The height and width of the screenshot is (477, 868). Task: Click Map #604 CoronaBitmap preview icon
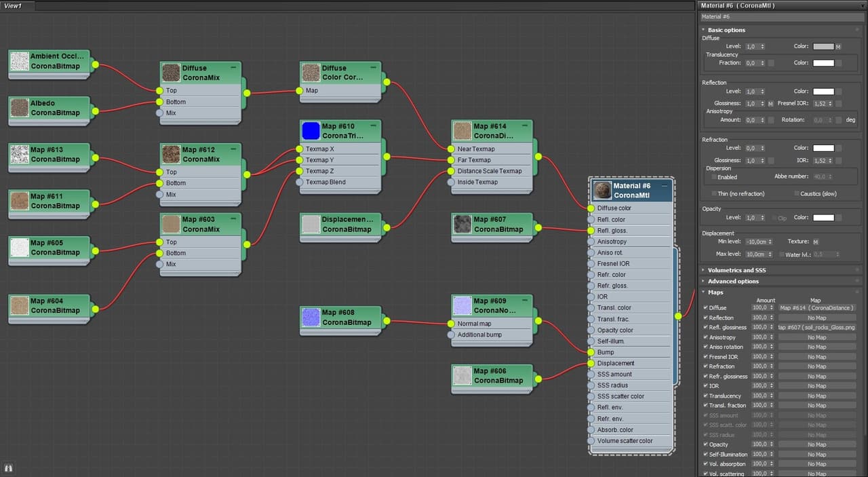point(20,305)
